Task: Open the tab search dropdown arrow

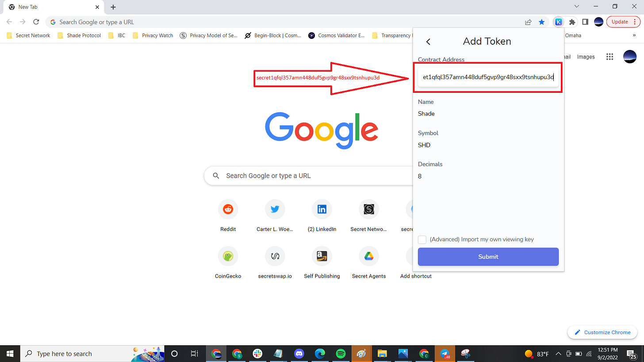Action: [577, 7]
